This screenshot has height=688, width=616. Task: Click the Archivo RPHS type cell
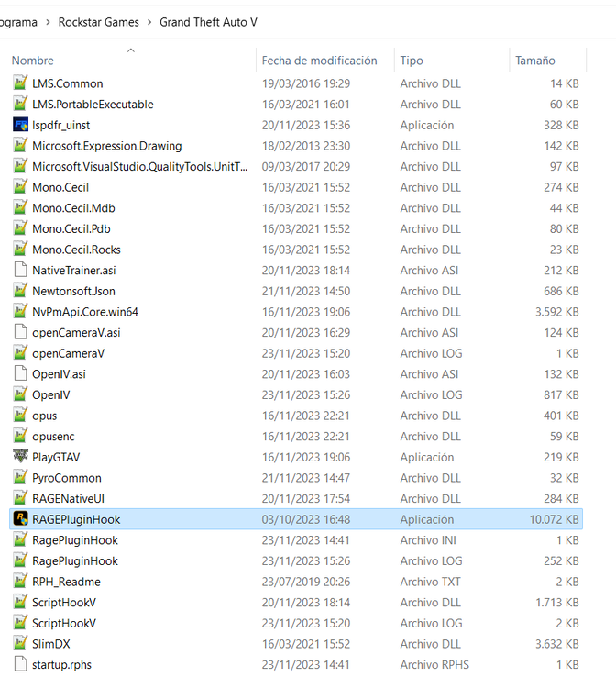434,665
